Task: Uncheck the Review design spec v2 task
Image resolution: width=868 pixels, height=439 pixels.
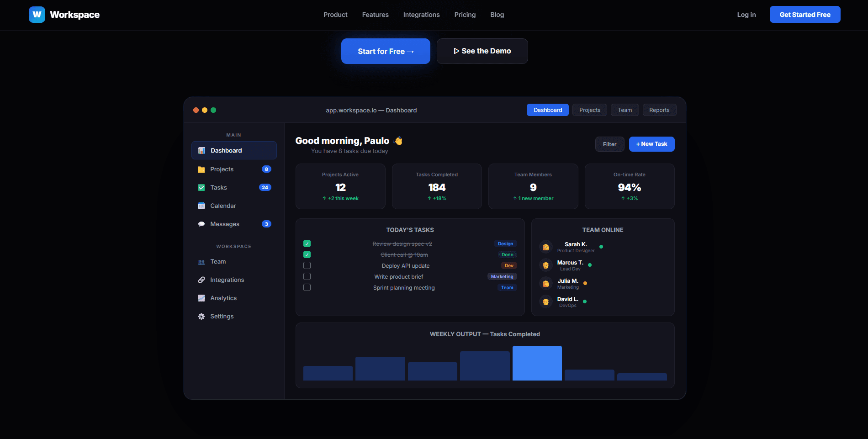Action: pos(307,243)
